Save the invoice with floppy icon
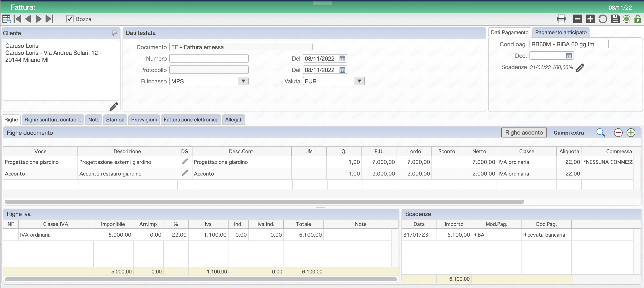Image resolution: width=644 pixels, height=288 pixels. click(x=615, y=19)
